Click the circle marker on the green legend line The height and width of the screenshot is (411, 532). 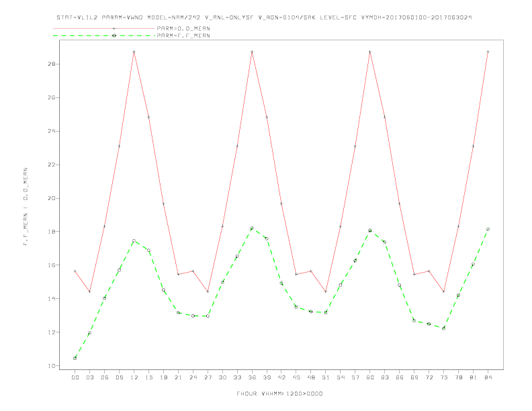pos(114,36)
